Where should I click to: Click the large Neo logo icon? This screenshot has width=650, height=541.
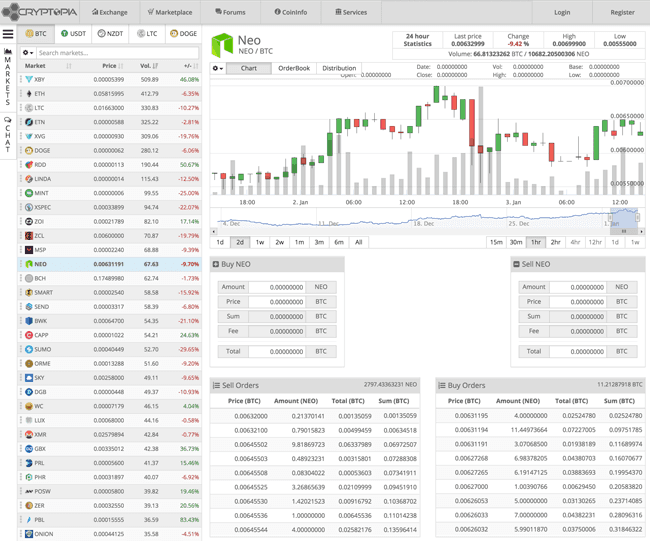pos(222,45)
